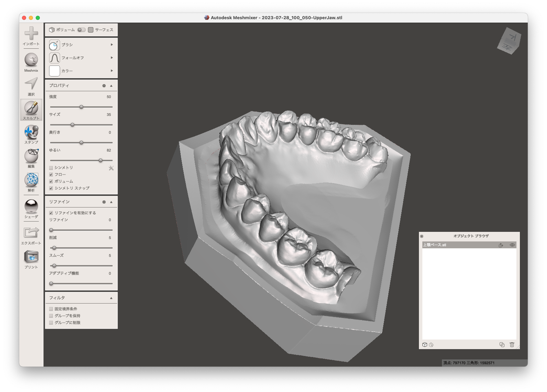Toggle the Volume/Surface switch
This screenshot has width=547, height=392.
coord(81,30)
